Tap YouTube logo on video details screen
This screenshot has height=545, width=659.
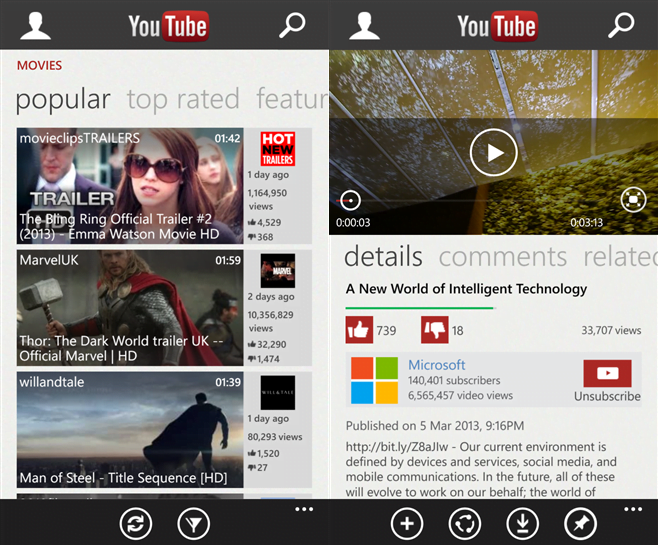tap(497, 26)
